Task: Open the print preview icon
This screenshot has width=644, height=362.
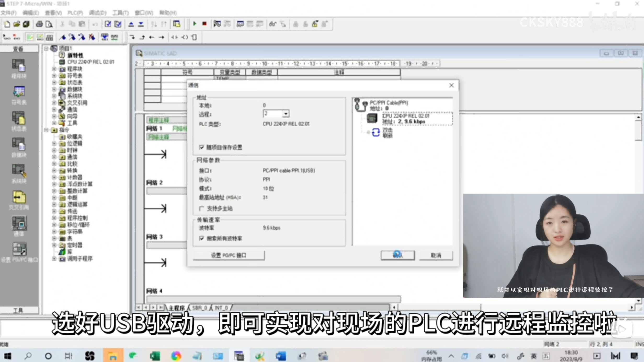Action: pos(49,24)
